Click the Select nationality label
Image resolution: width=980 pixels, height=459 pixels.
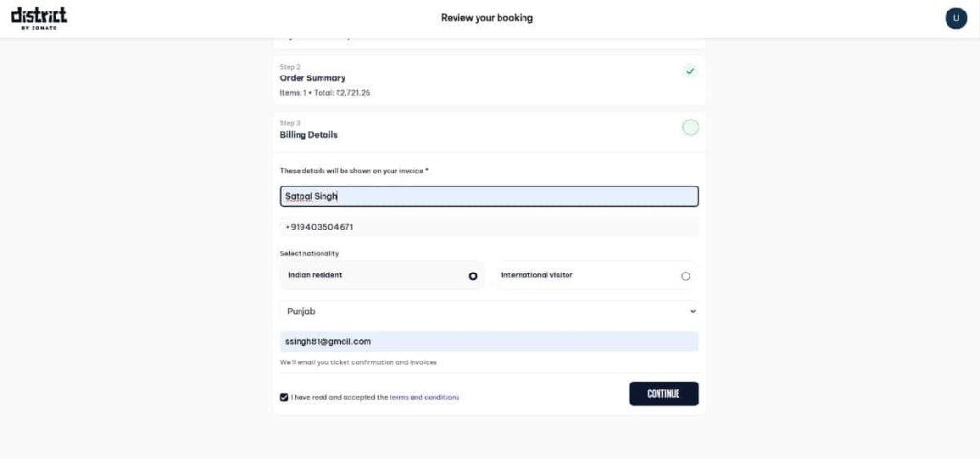309,253
